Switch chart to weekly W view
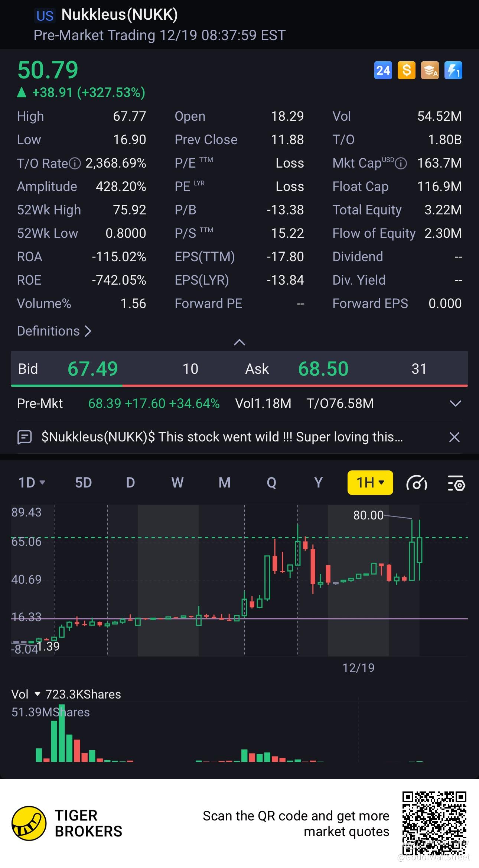Image resolution: width=479 pixels, height=868 pixels. [x=177, y=483]
